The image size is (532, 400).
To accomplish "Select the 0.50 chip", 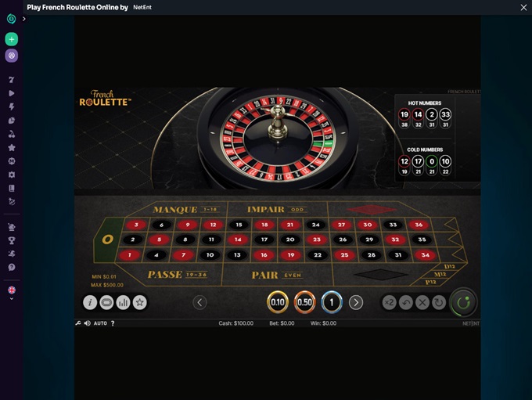I will 304,302.
